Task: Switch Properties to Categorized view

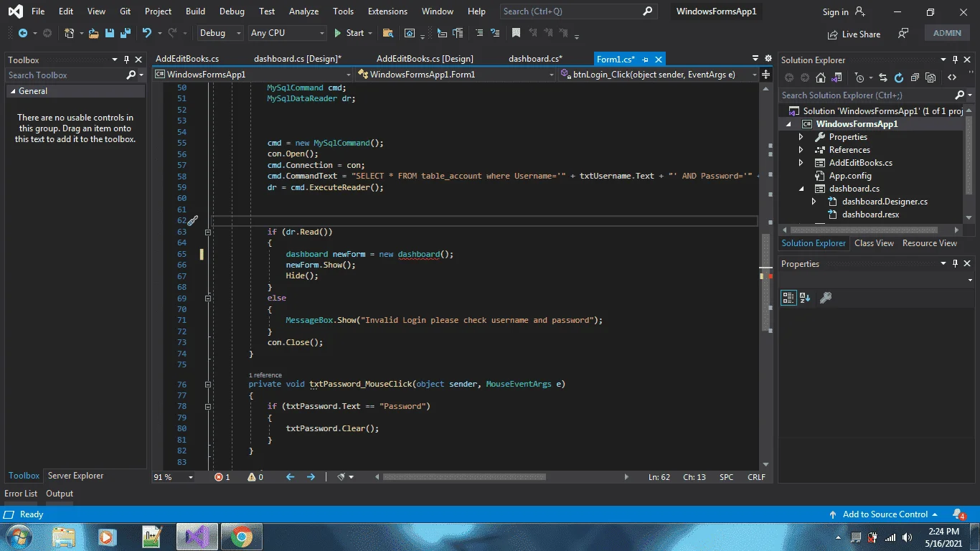Action: click(x=788, y=298)
